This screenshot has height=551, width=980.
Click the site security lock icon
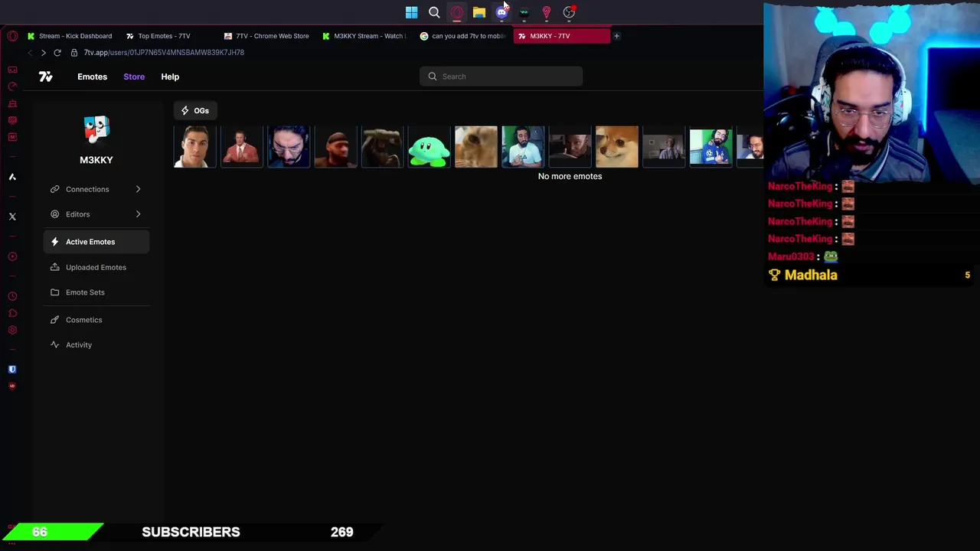pyautogui.click(x=74, y=53)
